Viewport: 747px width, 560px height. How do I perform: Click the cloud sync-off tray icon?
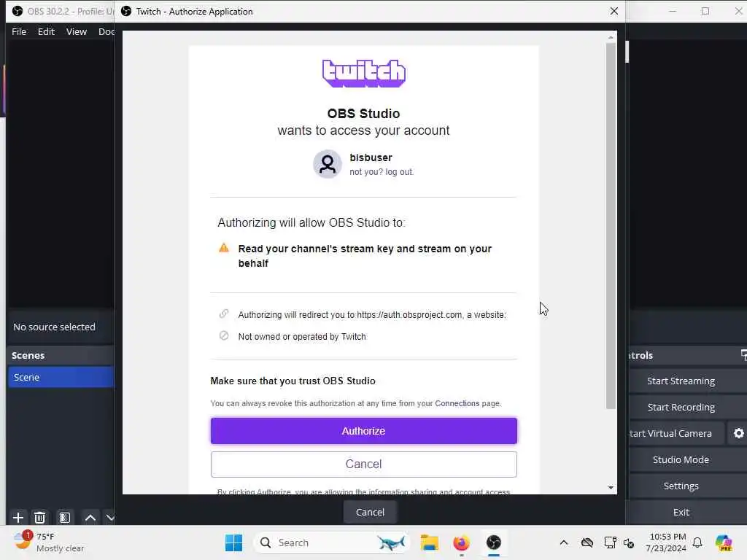(587, 542)
